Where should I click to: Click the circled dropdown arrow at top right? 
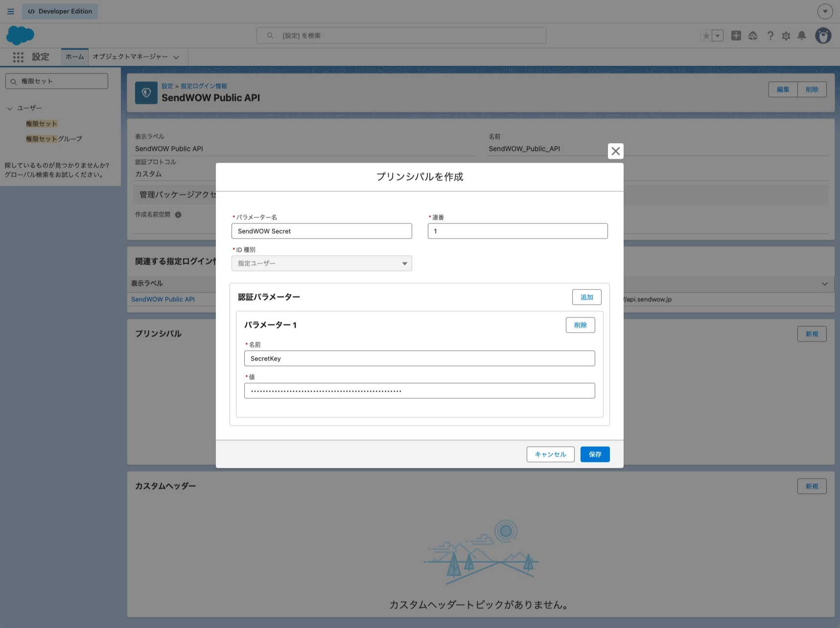[825, 11]
